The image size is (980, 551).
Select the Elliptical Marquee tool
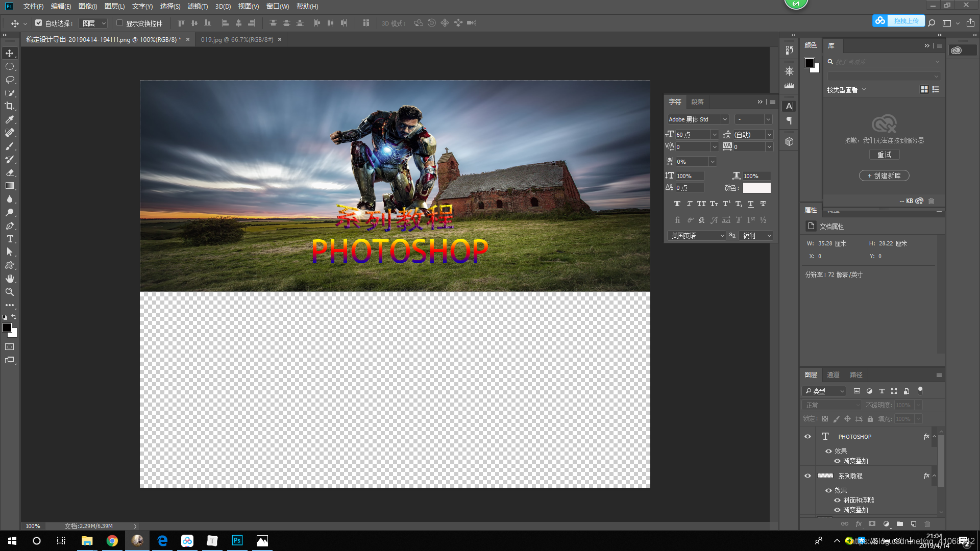[x=10, y=66]
